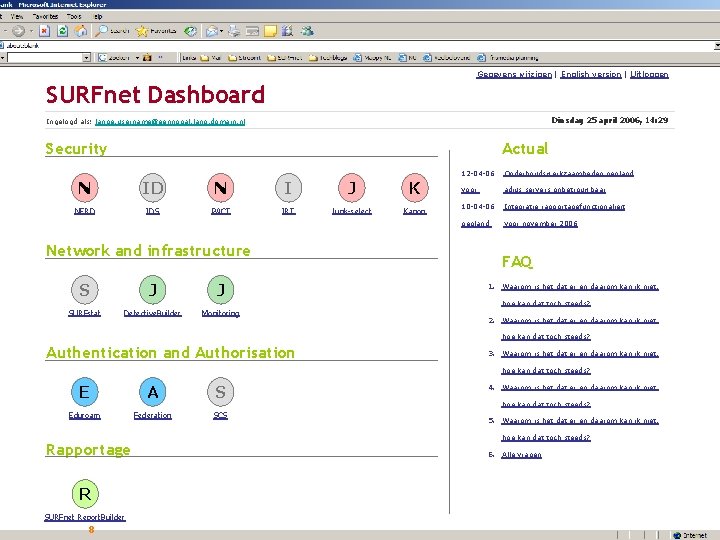Open the NERD security service icon

click(84, 188)
